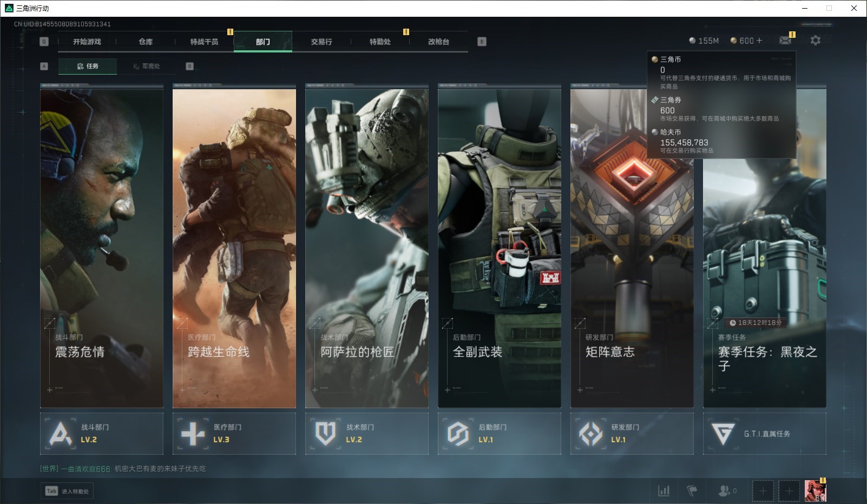This screenshot has width=867, height=504.
Task: Open the 特勤处 tab
Action: point(380,42)
